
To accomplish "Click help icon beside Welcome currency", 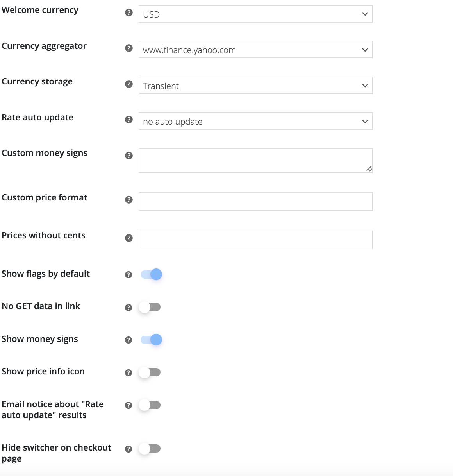I will (129, 13).
